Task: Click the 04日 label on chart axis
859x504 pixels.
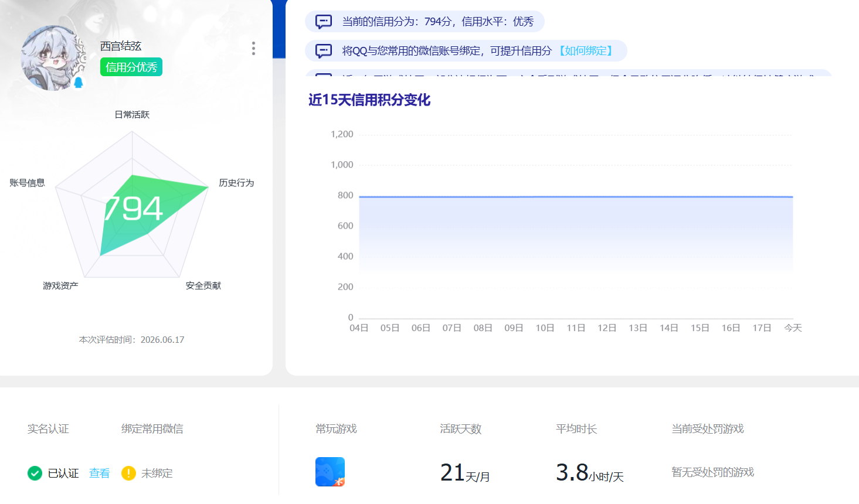Action: point(359,328)
